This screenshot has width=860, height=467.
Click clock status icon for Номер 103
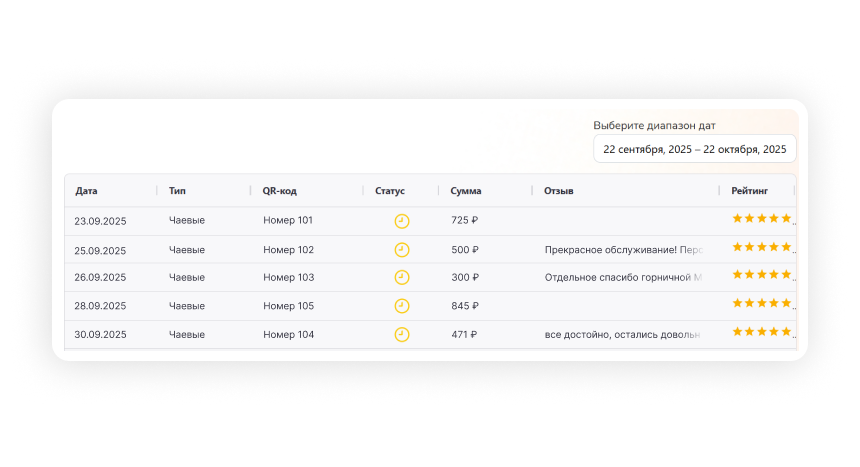tap(402, 277)
